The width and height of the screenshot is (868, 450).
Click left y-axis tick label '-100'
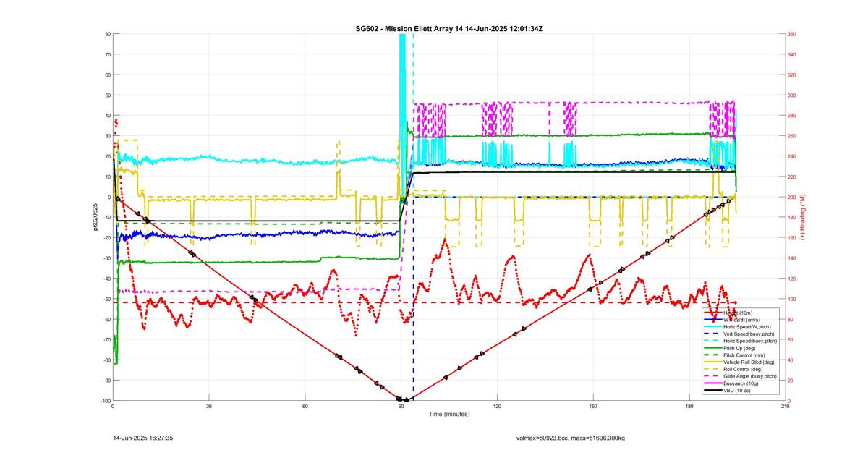(105, 401)
